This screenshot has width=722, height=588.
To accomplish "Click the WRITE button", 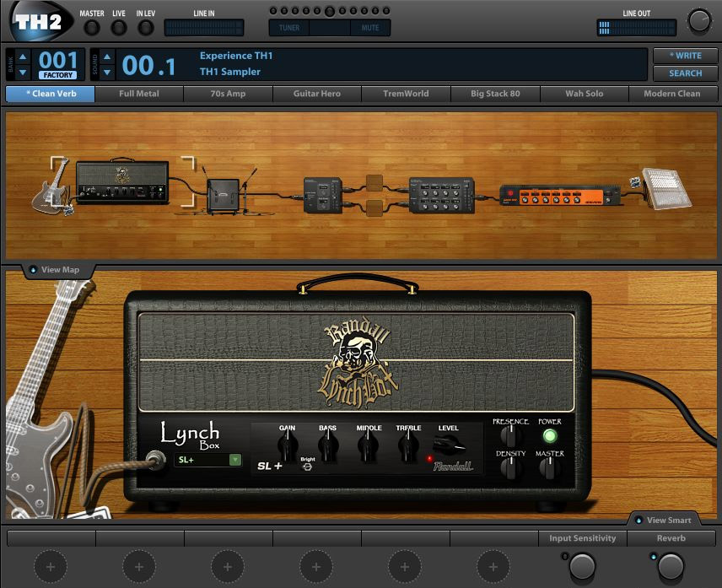I will click(685, 56).
